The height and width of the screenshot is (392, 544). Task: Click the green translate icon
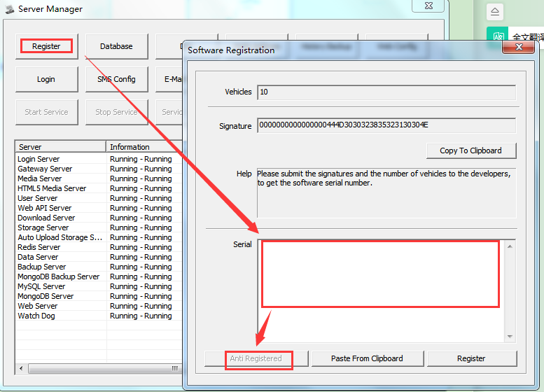tap(498, 37)
